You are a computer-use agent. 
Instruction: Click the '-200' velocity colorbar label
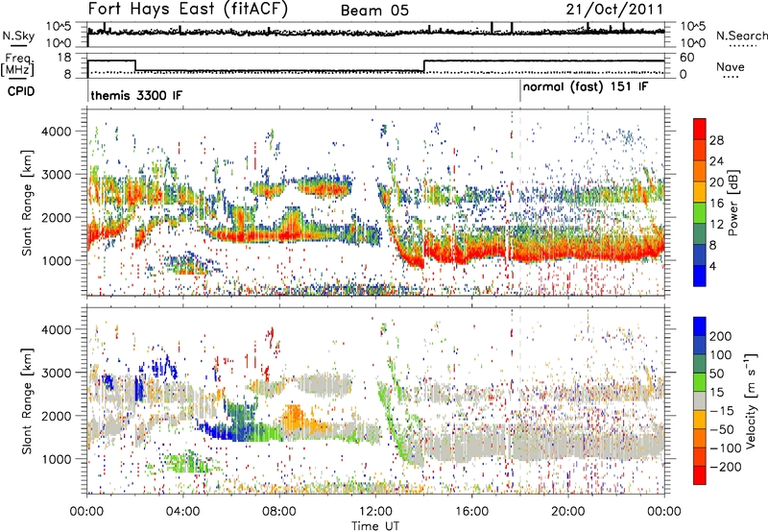(x=726, y=467)
